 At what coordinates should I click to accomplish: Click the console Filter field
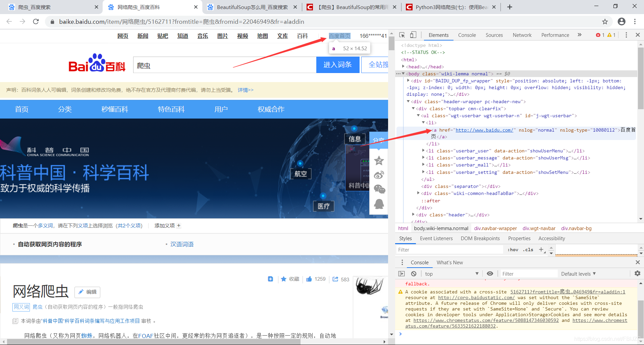tap(528, 274)
